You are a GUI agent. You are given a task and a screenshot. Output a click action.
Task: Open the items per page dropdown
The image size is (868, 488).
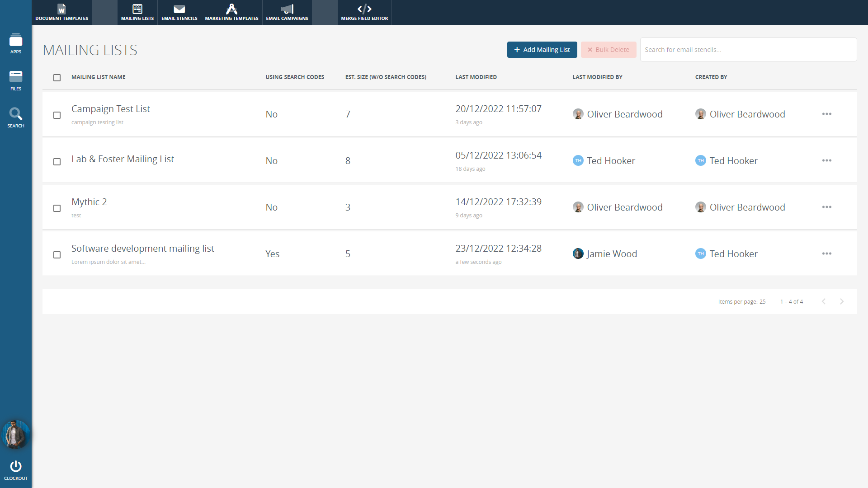(x=762, y=301)
